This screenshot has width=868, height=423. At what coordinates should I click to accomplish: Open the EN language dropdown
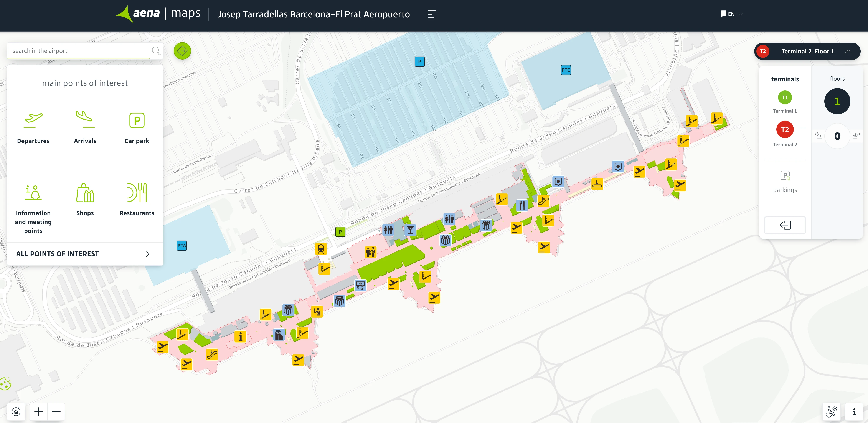731,14
